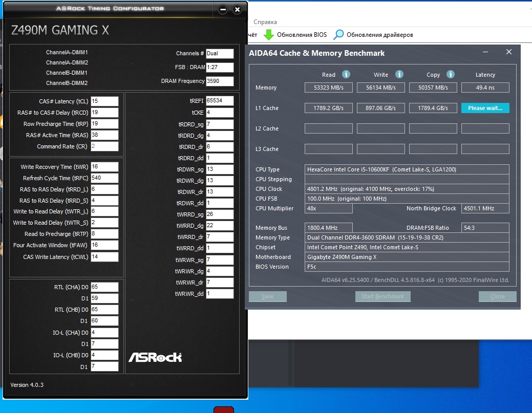Viewport: 532px width, 413px height.
Task: Click the DRAM:FSB Ratio value 54:3
Action: tap(485, 228)
